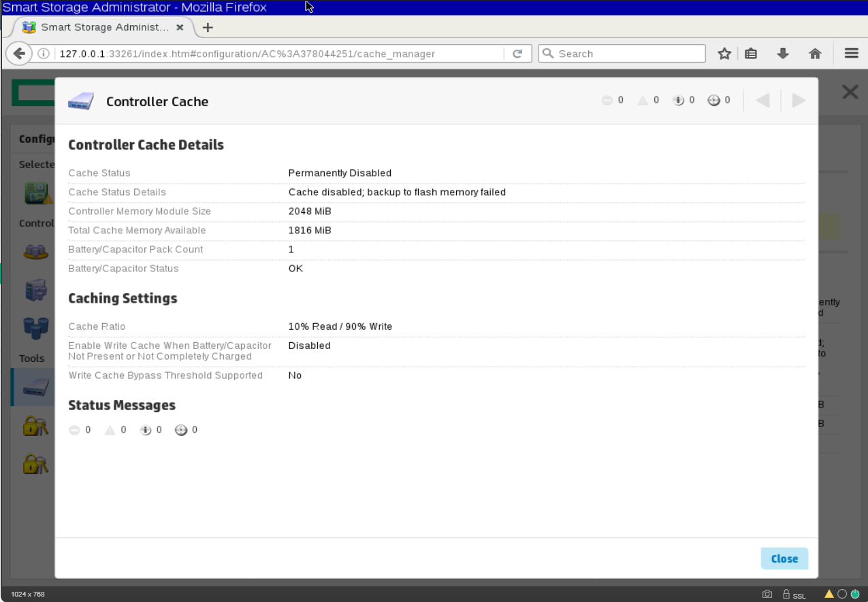Click the 'Caching Settings' heading
The width and height of the screenshot is (868, 602).
pyautogui.click(x=123, y=298)
